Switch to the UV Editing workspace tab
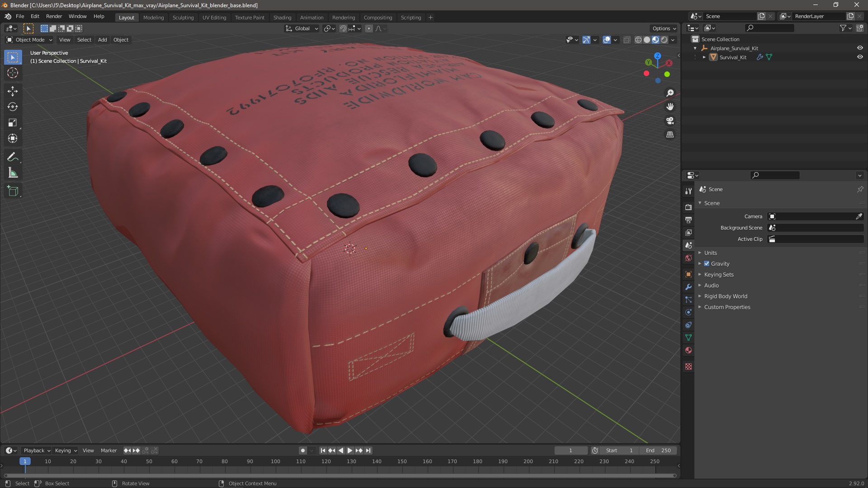The image size is (868, 488). (214, 17)
